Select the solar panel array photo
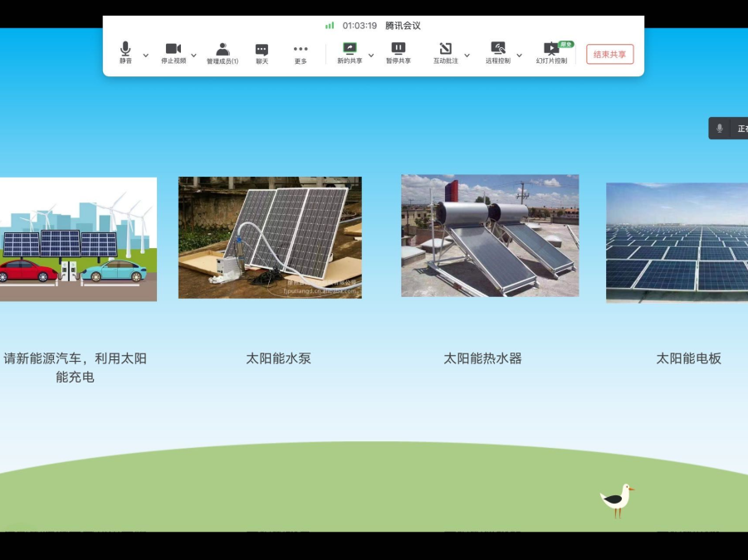 pyautogui.click(x=677, y=242)
